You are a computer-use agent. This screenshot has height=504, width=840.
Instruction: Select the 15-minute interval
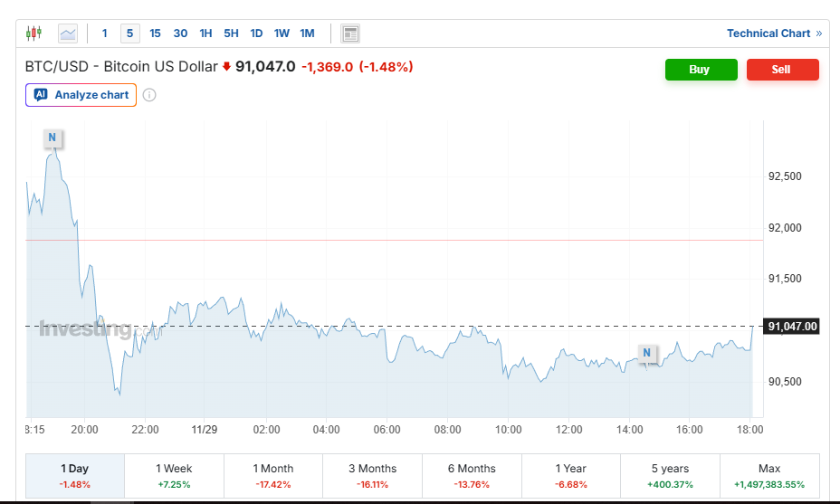(x=155, y=33)
